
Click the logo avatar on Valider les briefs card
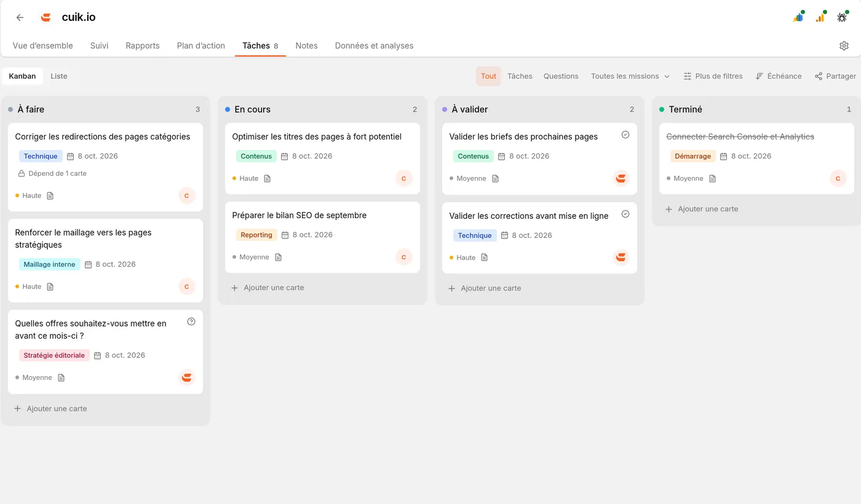click(621, 178)
